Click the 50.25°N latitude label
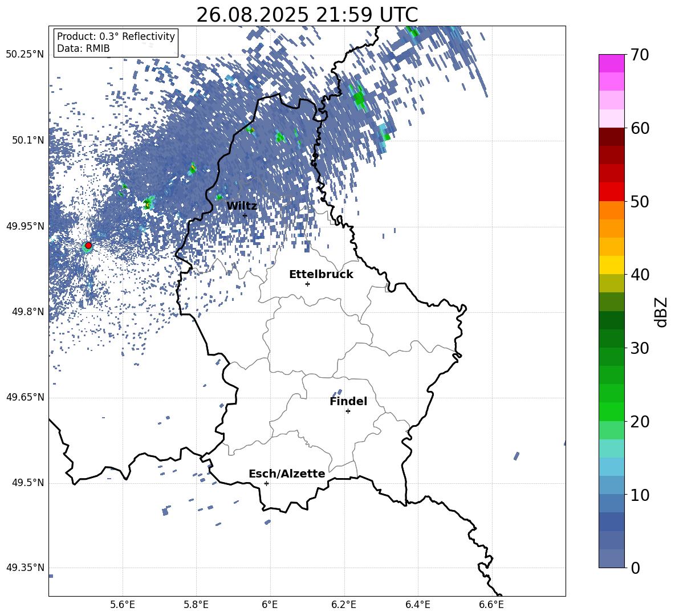 coord(25,55)
